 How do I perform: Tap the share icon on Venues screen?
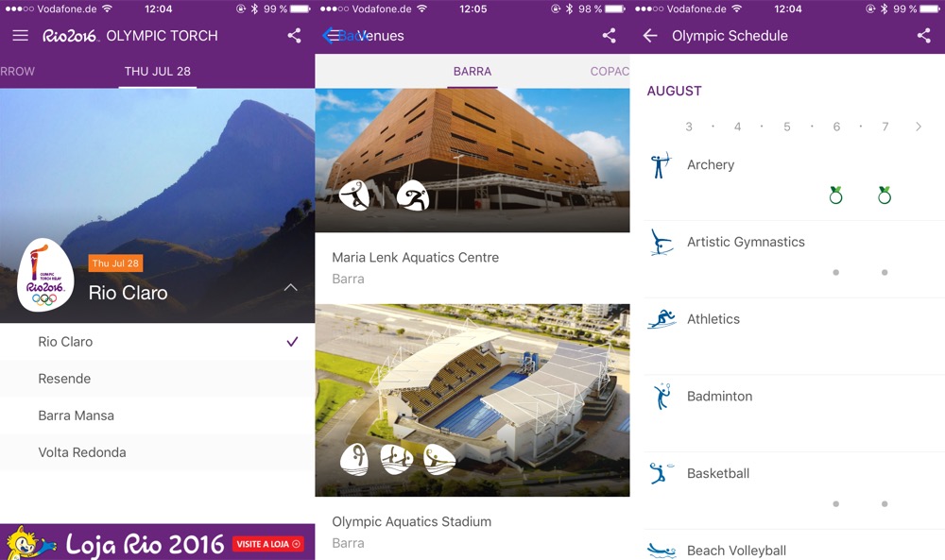(x=610, y=36)
